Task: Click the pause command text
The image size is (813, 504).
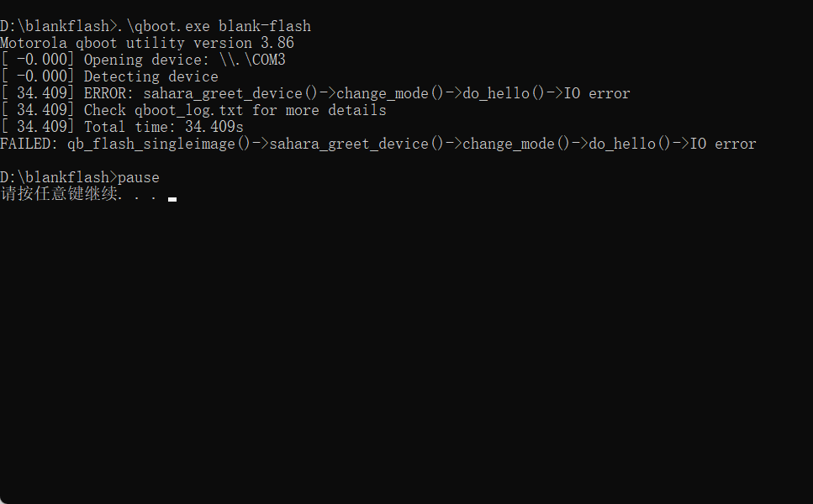Action: 138,177
